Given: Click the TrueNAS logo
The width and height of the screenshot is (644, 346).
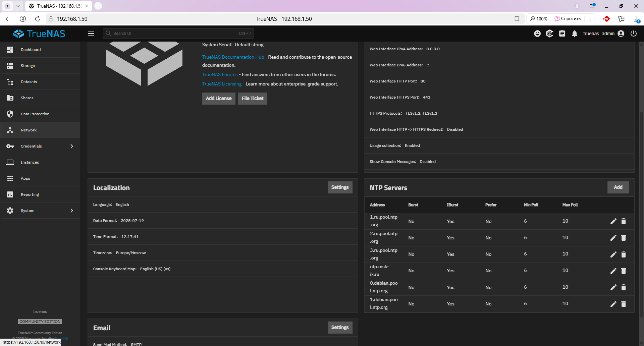Looking at the screenshot, I should tap(39, 34).
